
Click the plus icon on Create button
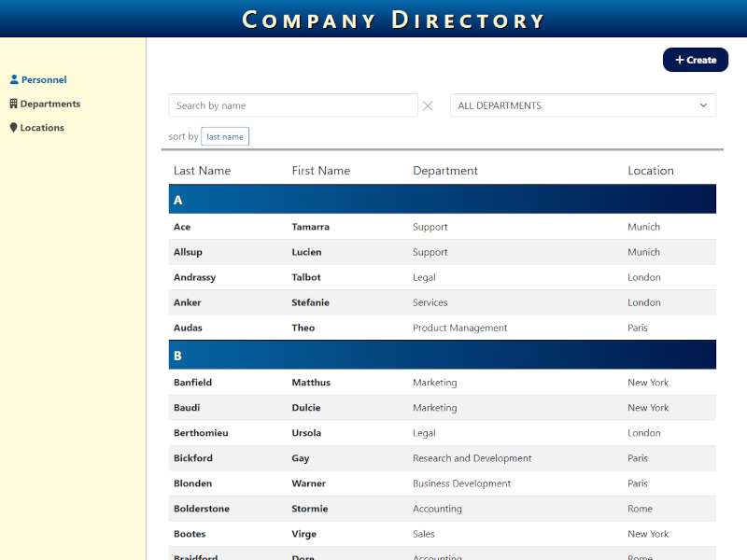click(680, 60)
